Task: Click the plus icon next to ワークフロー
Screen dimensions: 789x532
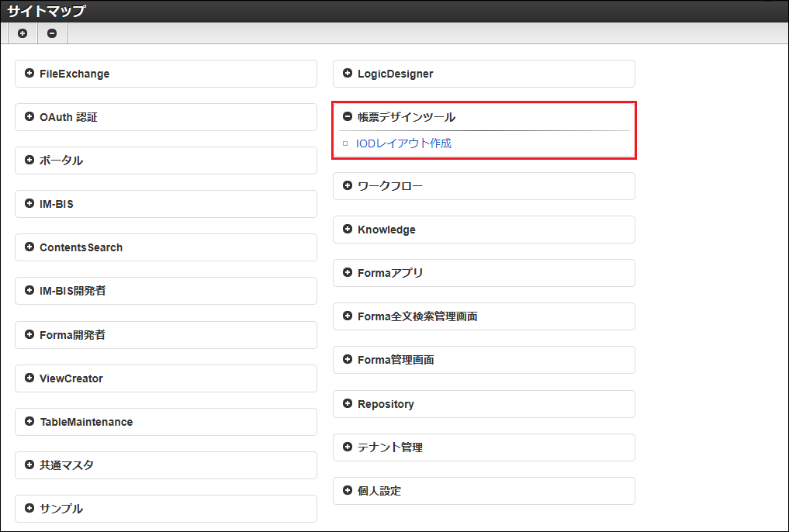Action: 348,186
